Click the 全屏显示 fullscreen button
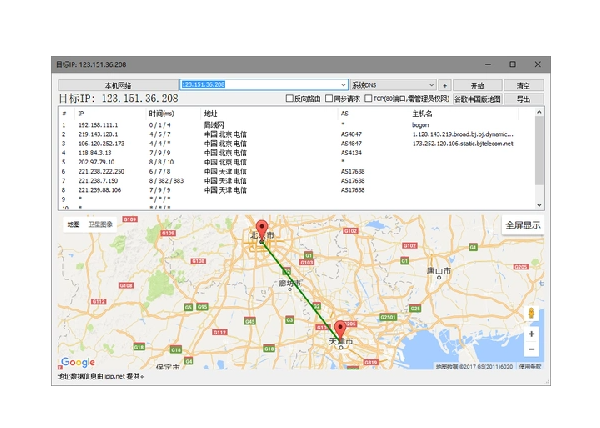The image size is (600, 428). [x=523, y=225]
